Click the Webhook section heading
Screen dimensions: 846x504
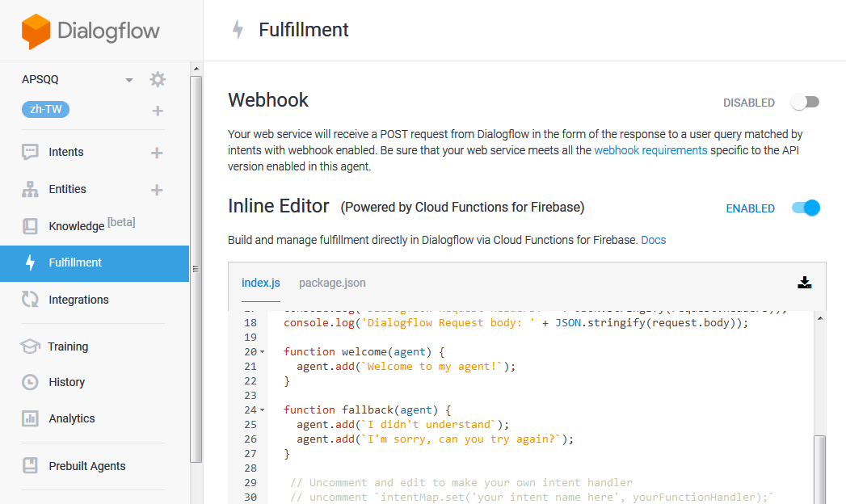click(268, 100)
